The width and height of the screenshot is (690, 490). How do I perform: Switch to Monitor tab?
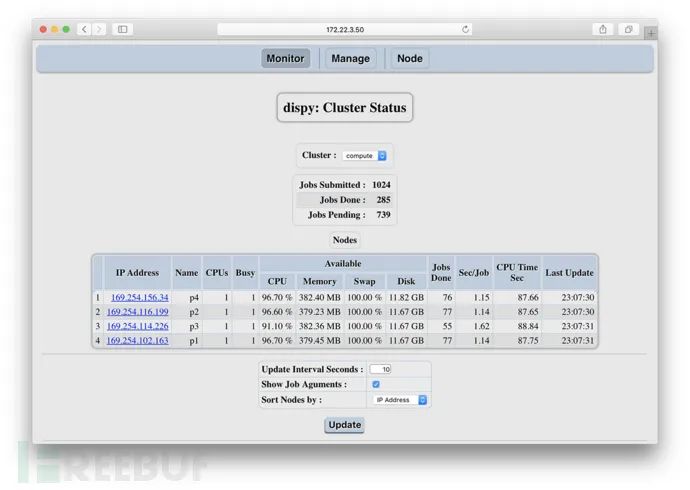[285, 59]
